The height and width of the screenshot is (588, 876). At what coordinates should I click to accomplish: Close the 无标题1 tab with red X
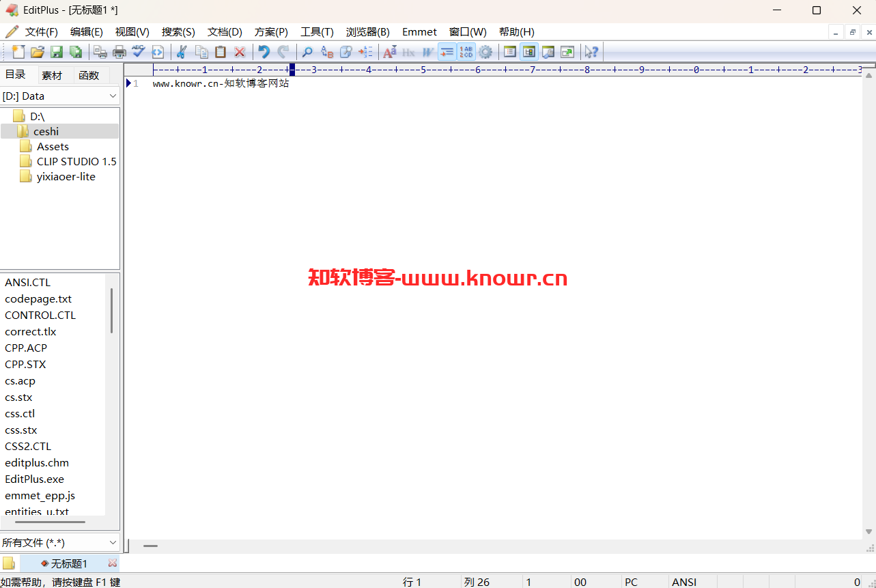113,563
